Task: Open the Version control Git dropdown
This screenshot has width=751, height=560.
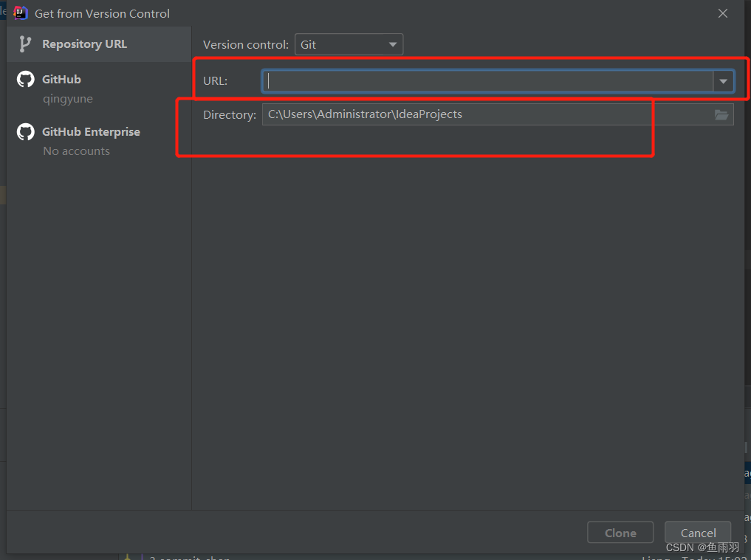Action: click(x=349, y=44)
